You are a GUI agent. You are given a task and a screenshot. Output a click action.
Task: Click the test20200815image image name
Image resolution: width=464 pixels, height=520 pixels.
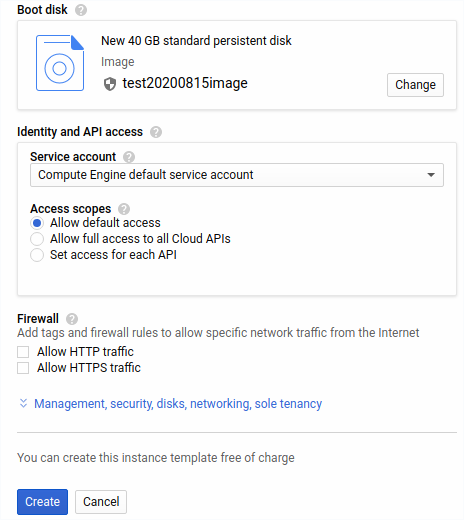185,83
